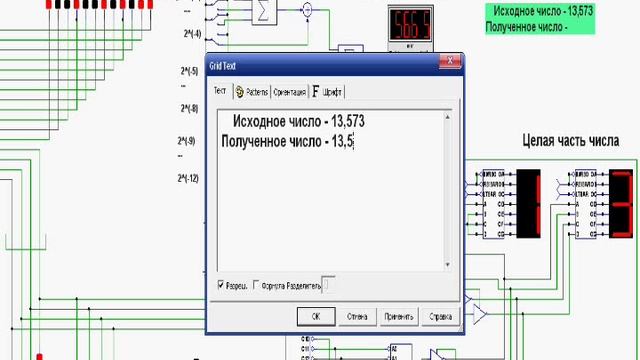This screenshot has height=360, width=640.
Task: Click the text area scrollbar down arrow
Action: tap(447, 264)
